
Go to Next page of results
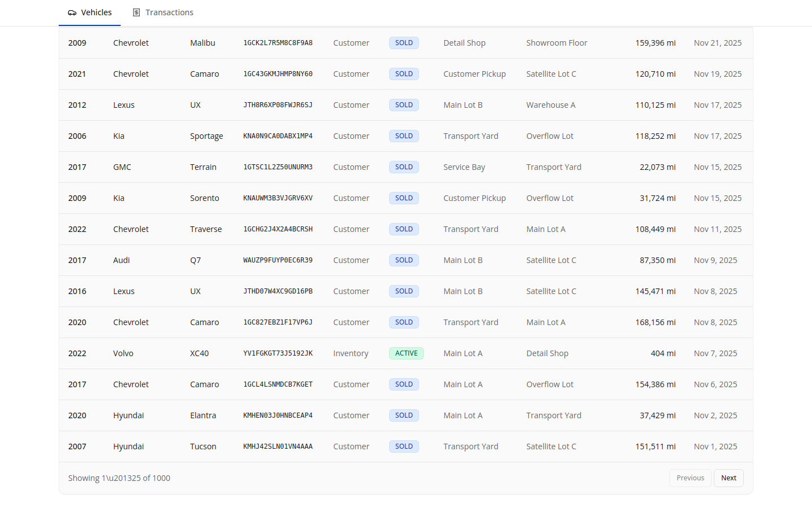[x=729, y=478]
